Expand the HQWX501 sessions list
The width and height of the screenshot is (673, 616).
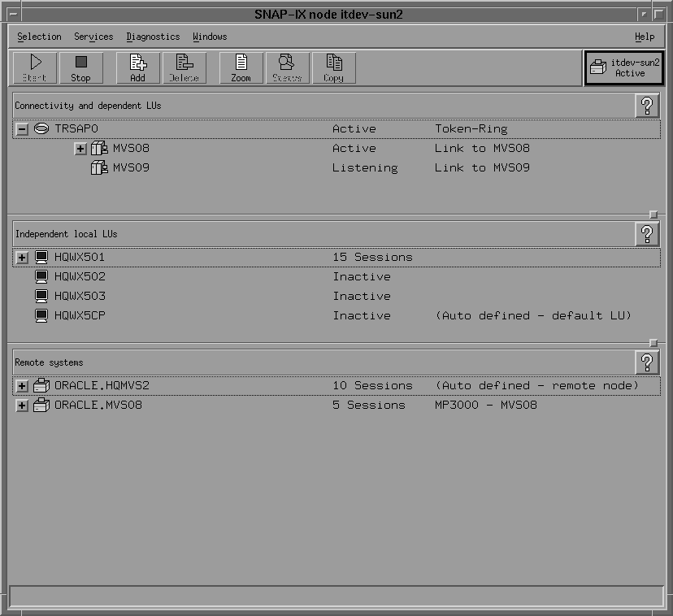pos(21,257)
